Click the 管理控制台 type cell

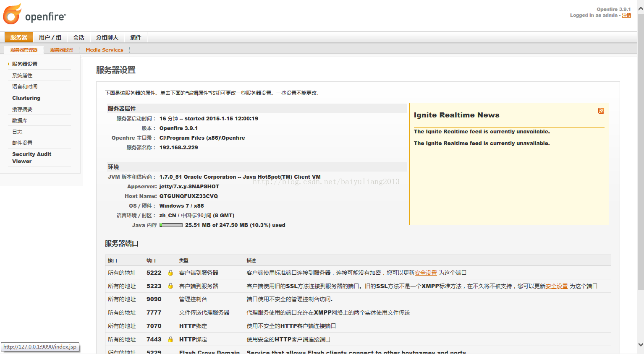coord(193,299)
